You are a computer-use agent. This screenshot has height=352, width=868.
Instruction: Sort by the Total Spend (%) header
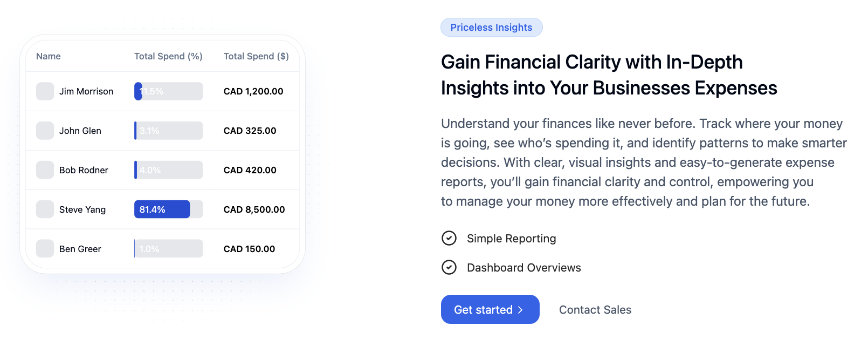pyautogui.click(x=168, y=56)
